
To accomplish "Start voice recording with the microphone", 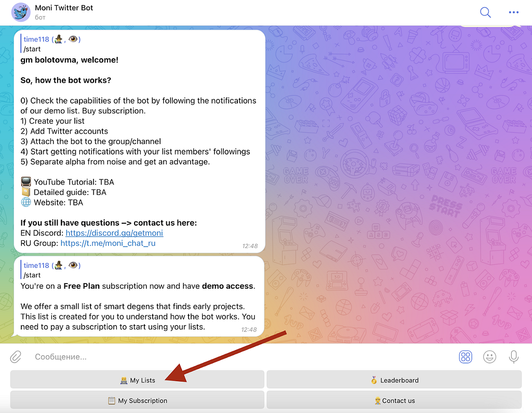I will (514, 357).
